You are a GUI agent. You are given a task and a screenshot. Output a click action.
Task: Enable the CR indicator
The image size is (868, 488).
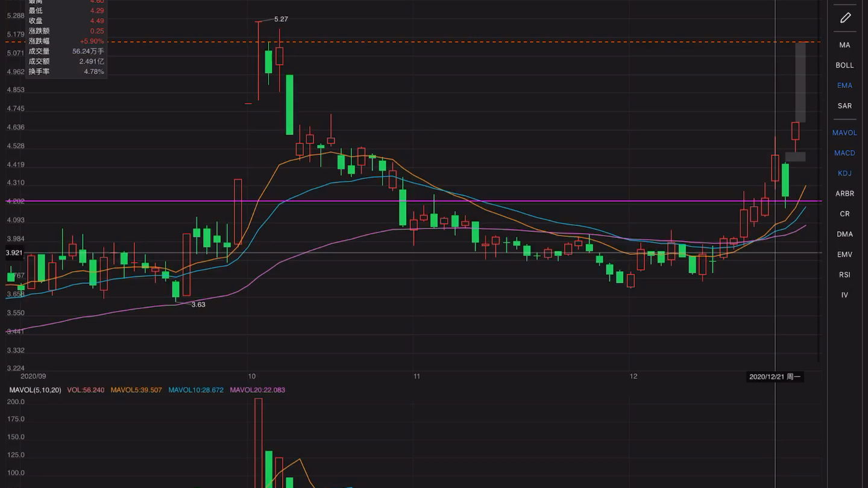pyautogui.click(x=844, y=214)
